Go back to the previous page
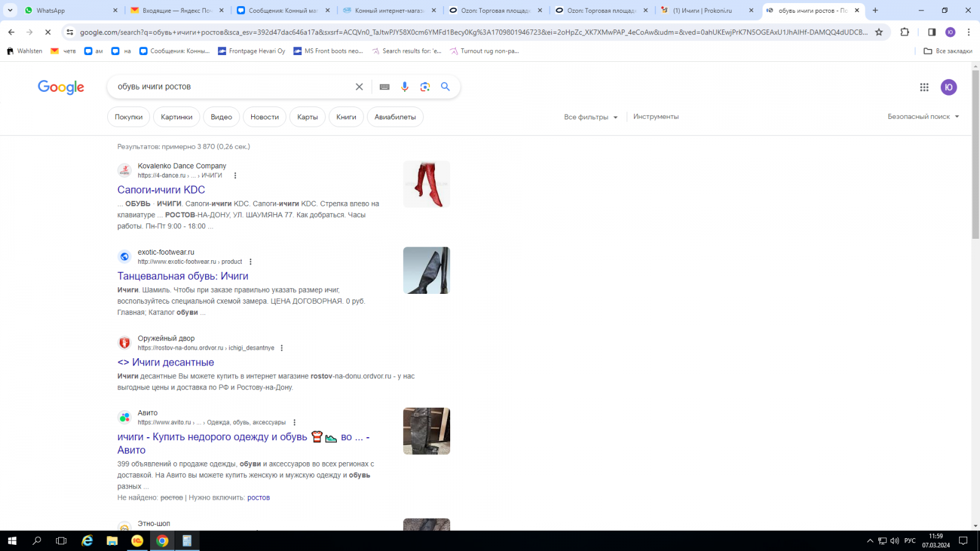The height and width of the screenshot is (551, 980). [12, 32]
